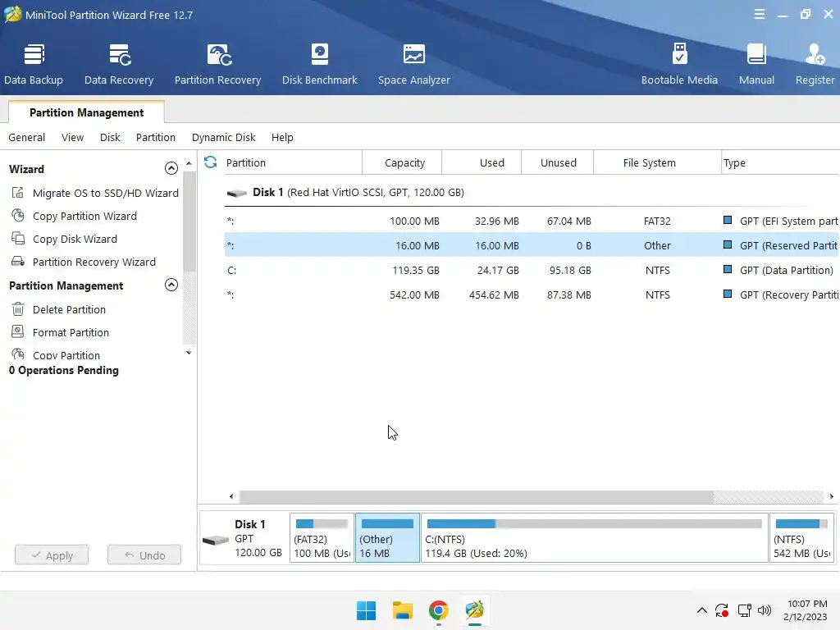Open the Data Backup tool

[33, 64]
